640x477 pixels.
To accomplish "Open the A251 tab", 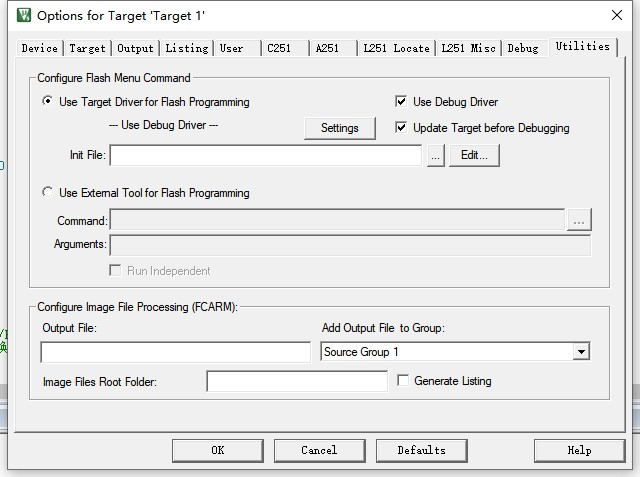I will click(333, 48).
